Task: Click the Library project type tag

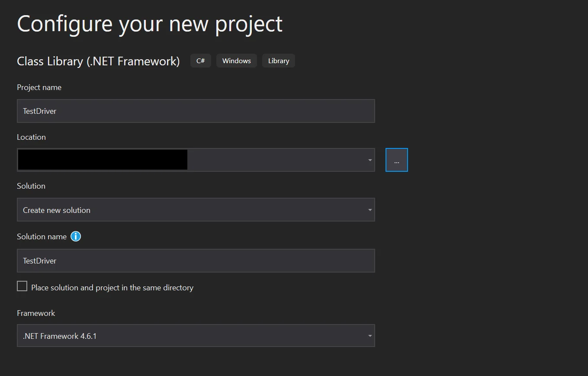Action: pyautogui.click(x=279, y=61)
